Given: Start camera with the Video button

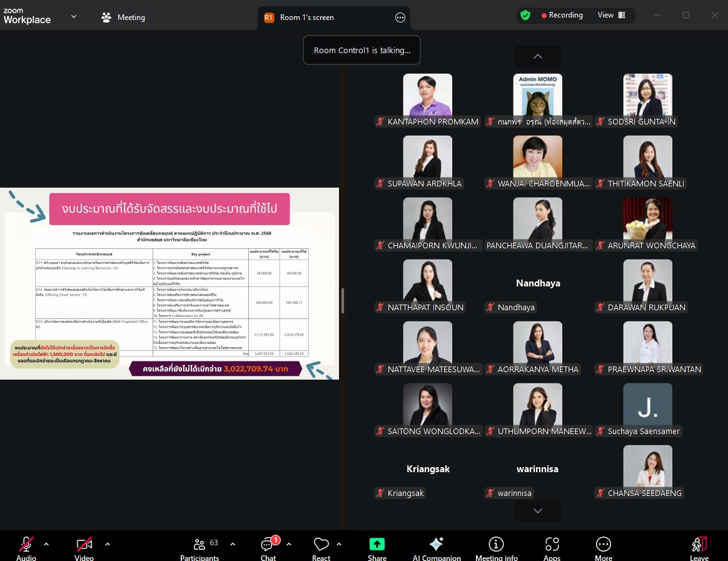Looking at the screenshot, I should 84,548.
